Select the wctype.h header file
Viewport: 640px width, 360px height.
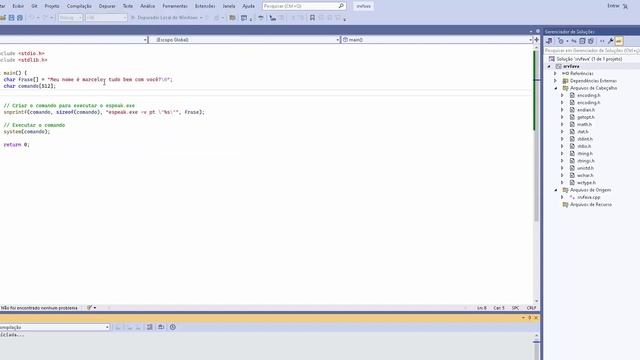586,183
